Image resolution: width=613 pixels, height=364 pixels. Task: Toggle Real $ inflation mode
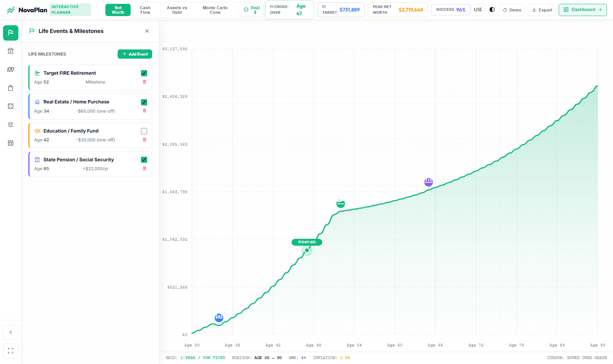(x=252, y=10)
